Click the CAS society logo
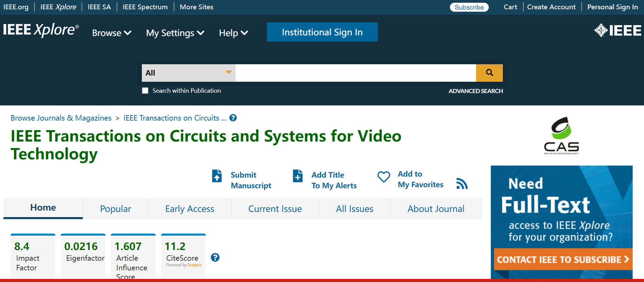Viewport: 644px width, 282px height. coord(561,135)
